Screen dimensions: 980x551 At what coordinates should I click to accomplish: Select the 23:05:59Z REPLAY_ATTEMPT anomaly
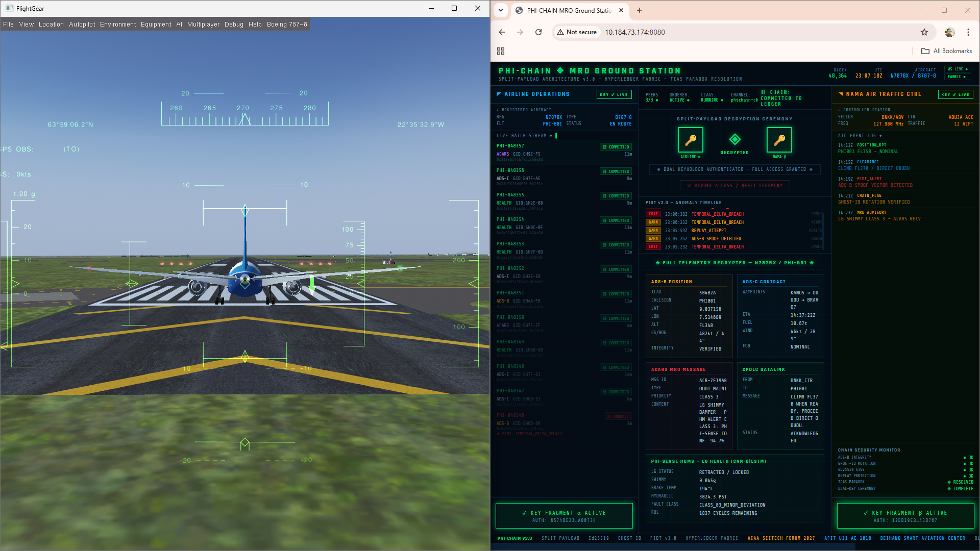pos(734,231)
